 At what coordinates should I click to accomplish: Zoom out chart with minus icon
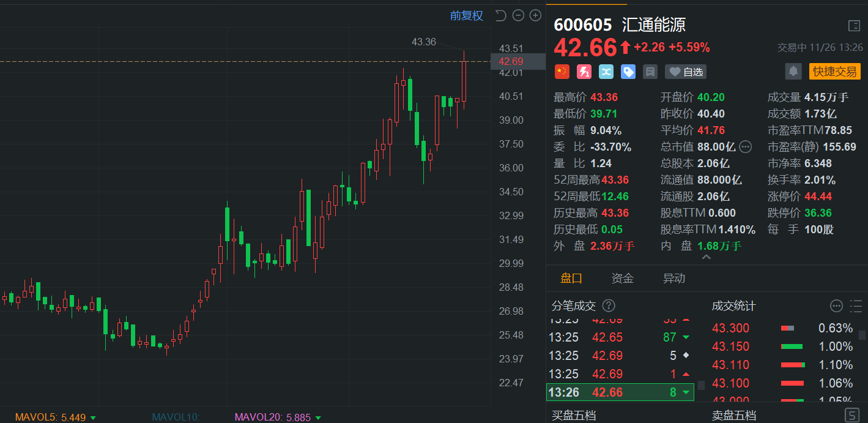(x=518, y=15)
